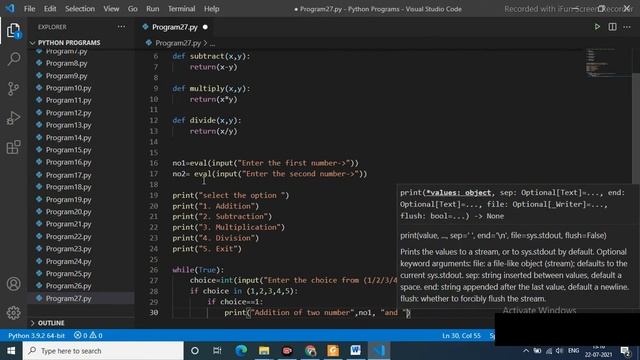Viewport: 640px width, 360px height.
Task: Select Python 3.9.2 64-bit interpreter in status bar
Action: click(36, 336)
